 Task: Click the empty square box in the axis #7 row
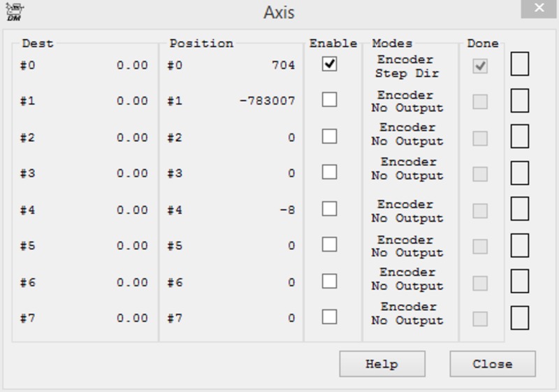click(519, 317)
